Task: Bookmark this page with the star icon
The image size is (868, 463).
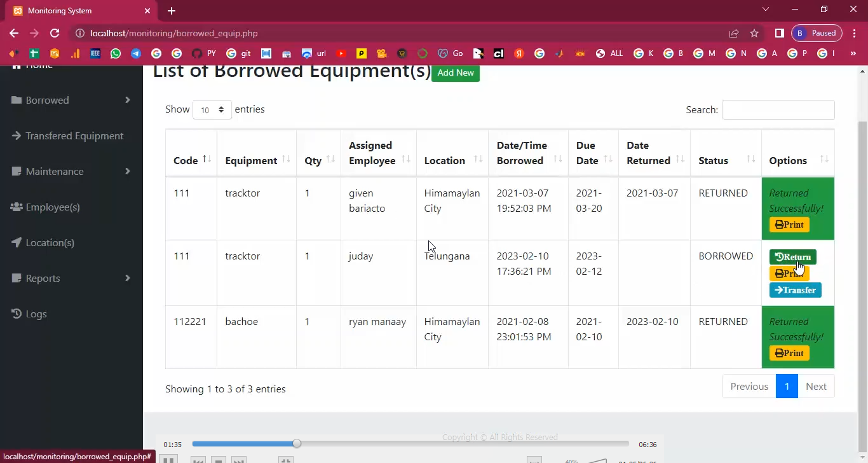Action: click(x=754, y=33)
